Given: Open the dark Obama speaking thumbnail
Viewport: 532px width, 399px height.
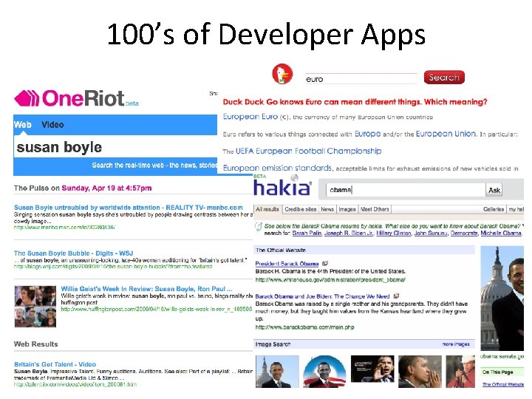Looking at the screenshot, I should 372,369.
